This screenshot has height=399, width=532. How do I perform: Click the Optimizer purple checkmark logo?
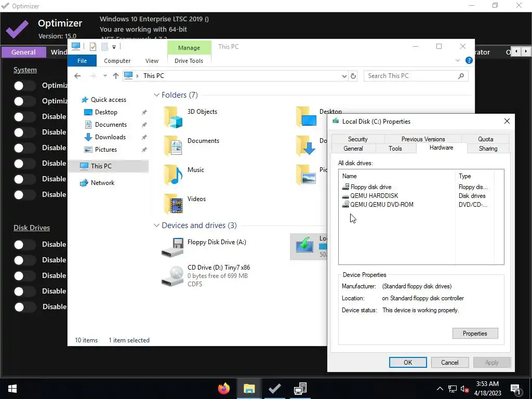click(x=17, y=30)
